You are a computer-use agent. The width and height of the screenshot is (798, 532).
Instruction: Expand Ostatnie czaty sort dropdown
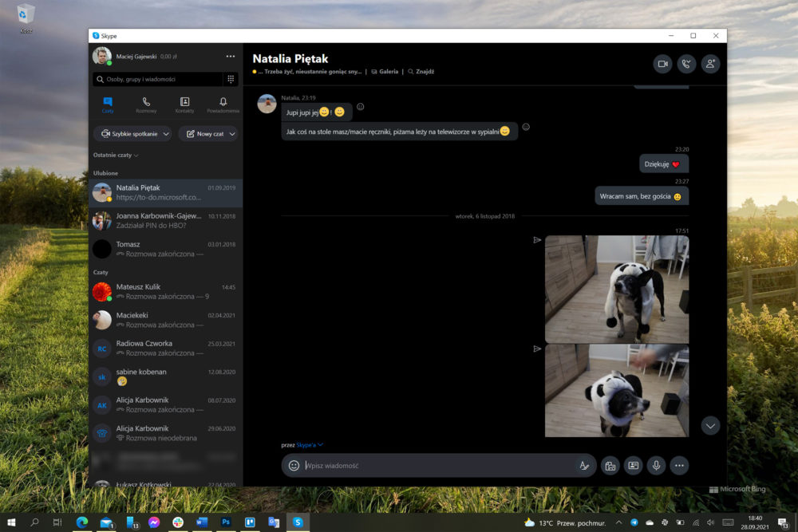(116, 155)
